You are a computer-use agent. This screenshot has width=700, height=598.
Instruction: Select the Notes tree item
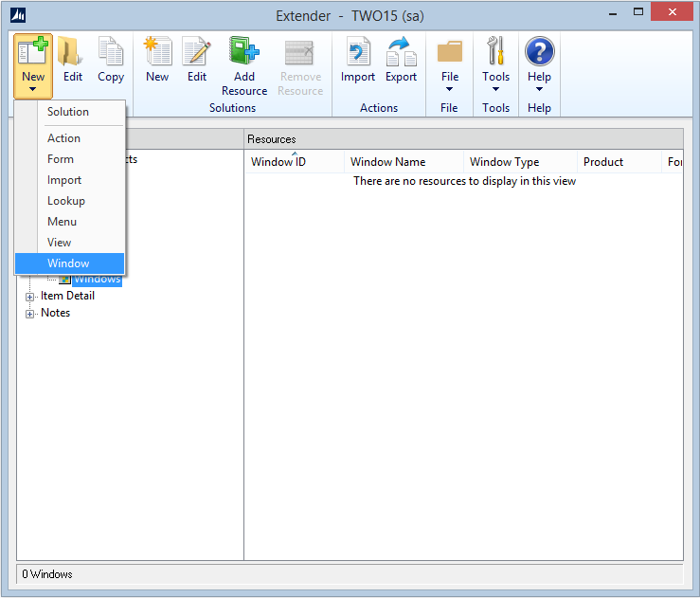(x=55, y=313)
